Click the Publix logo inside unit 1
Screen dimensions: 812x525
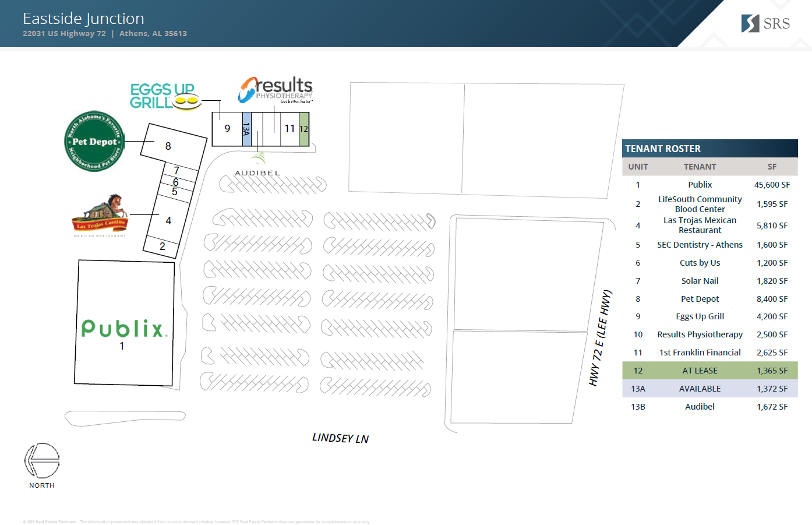124,328
